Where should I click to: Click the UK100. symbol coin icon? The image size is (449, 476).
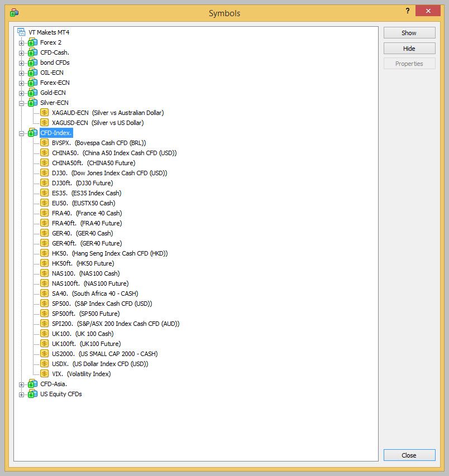[x=44, y=333]
